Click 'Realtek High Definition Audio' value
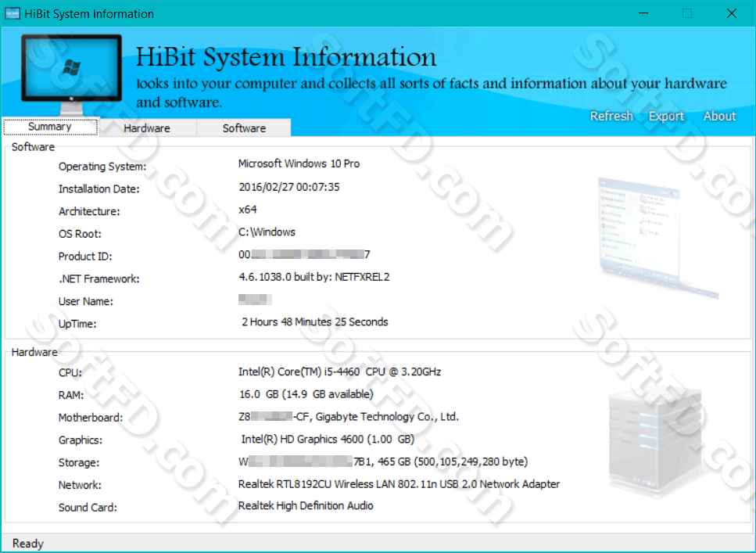This screenshot has height=553, width=756. click(x=306, y=506)
